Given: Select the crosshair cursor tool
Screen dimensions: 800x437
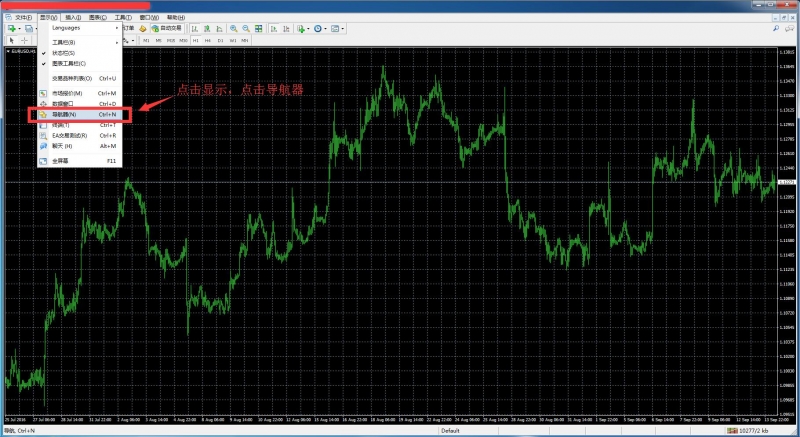Looking at the screenshot, I should coord(24,40).
